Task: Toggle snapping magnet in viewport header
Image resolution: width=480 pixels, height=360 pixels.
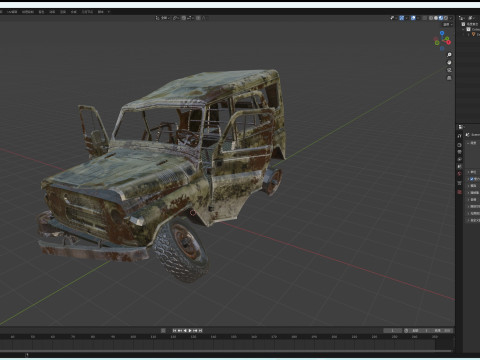Action: click(x=184, y=18)
